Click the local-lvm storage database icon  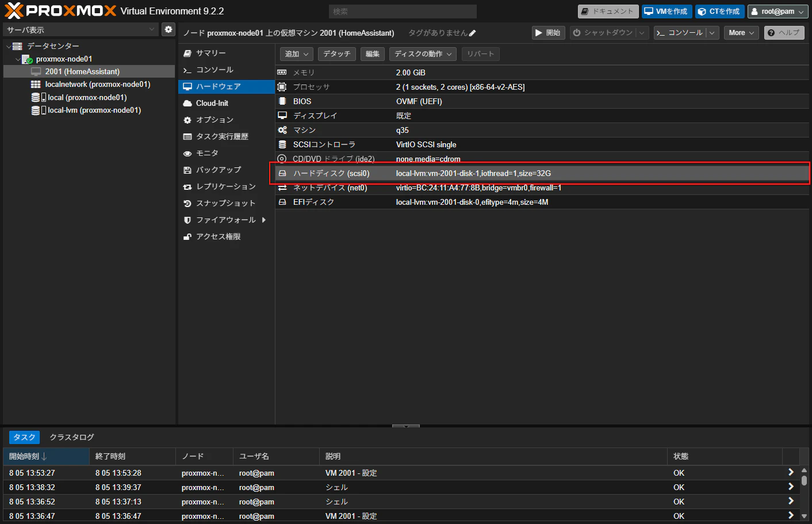[x=36, y=110]
